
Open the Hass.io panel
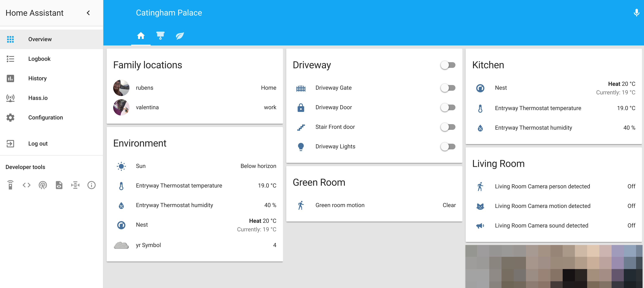52,98
